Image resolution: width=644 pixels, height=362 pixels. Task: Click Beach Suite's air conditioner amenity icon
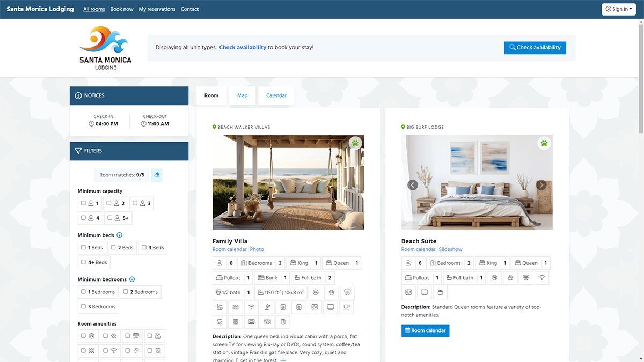(526, 278)
